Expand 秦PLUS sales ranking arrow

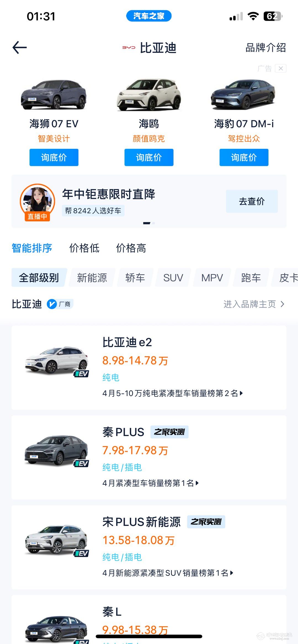coord(197,483)
